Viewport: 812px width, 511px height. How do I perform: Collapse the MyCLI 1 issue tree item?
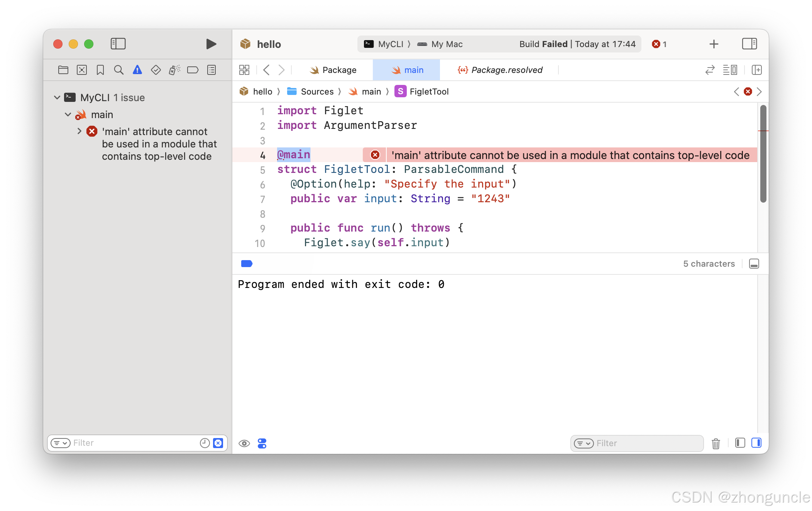57,97
